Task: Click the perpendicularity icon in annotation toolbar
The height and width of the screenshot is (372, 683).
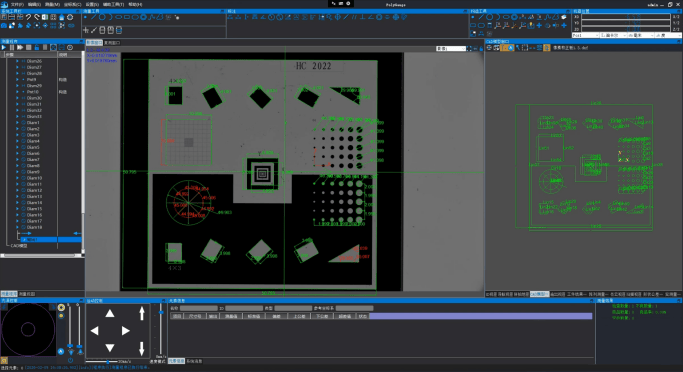Action: coord(362,17)
